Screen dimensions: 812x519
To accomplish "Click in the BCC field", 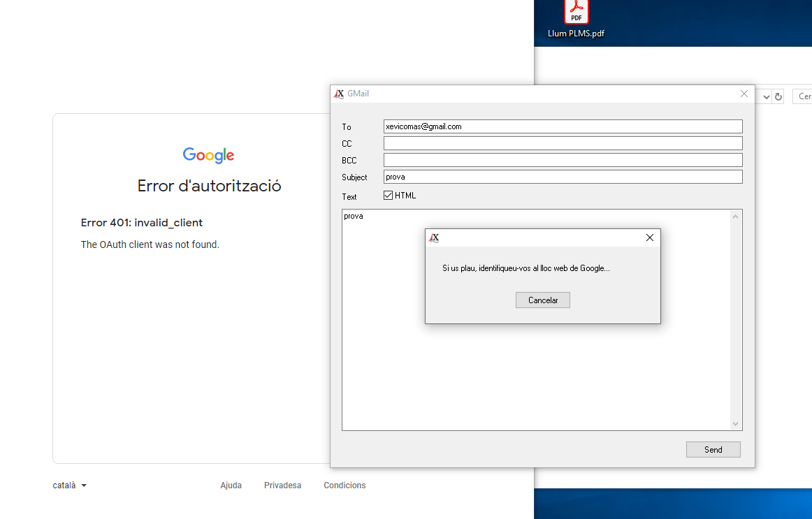I will point(563,160).
